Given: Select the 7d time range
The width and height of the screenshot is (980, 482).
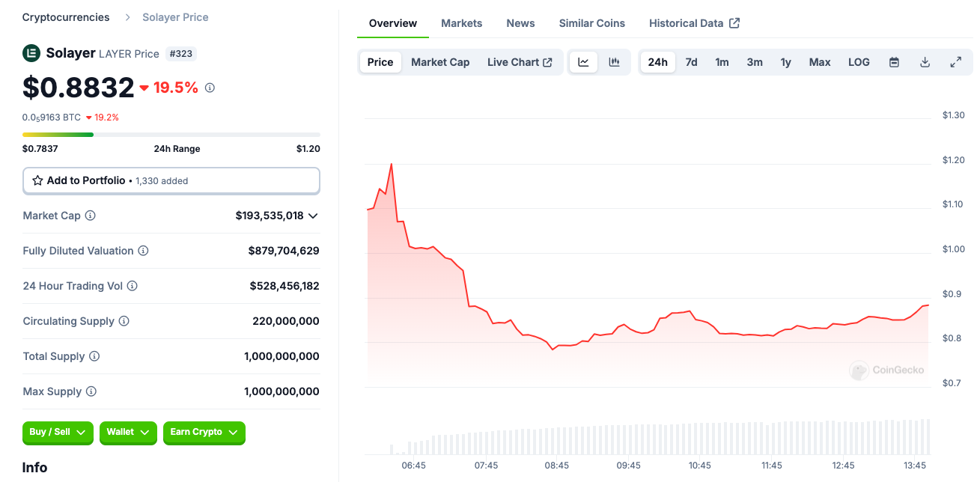Looking at the screenshot, I should click(x=691, y=62).
